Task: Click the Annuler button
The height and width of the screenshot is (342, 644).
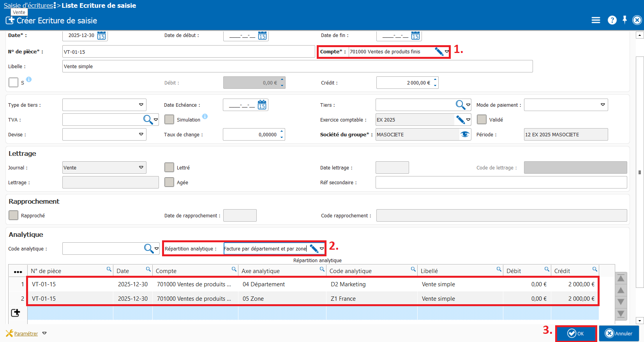Action: click(x=619, y=333)
